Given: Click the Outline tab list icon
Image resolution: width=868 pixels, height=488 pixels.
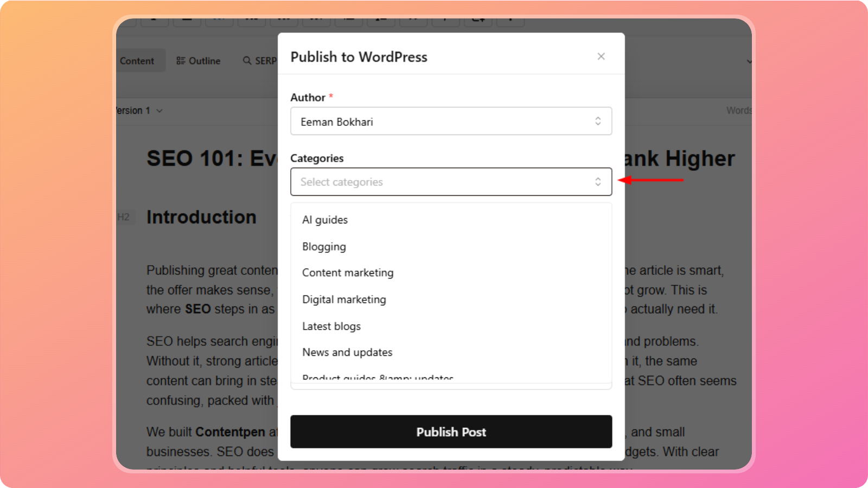Looking at the screenshot, I should click(181, 61).
